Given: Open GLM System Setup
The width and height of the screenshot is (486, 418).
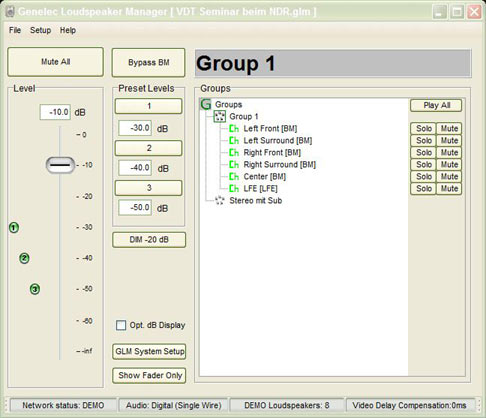Looking at the screenshot, I should [149, 352].
